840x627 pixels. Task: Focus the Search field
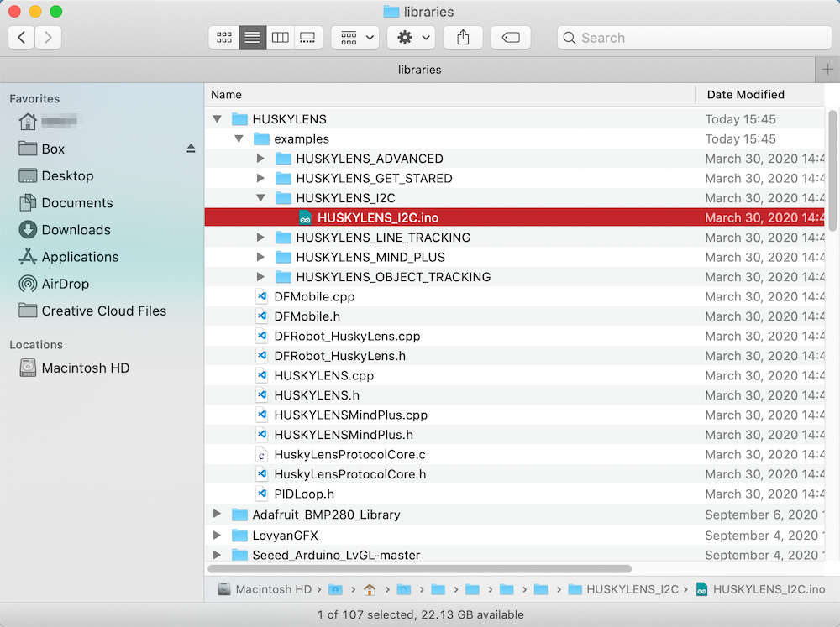coord(695,38)
